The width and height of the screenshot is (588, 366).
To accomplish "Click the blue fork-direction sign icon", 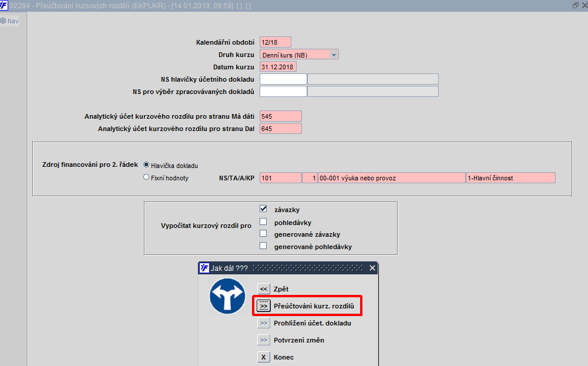I will pyautogui.click(x=227, y=296).
